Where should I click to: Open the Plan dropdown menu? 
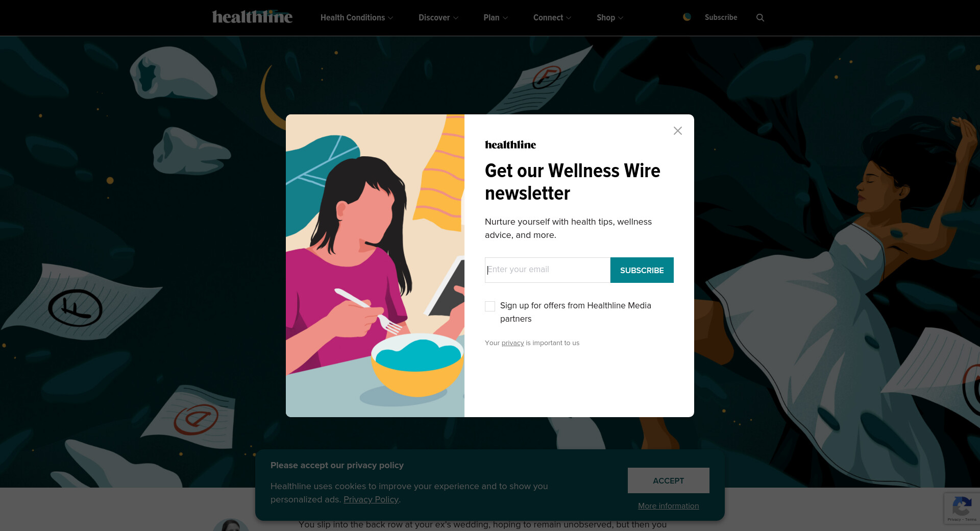[496, 17]
